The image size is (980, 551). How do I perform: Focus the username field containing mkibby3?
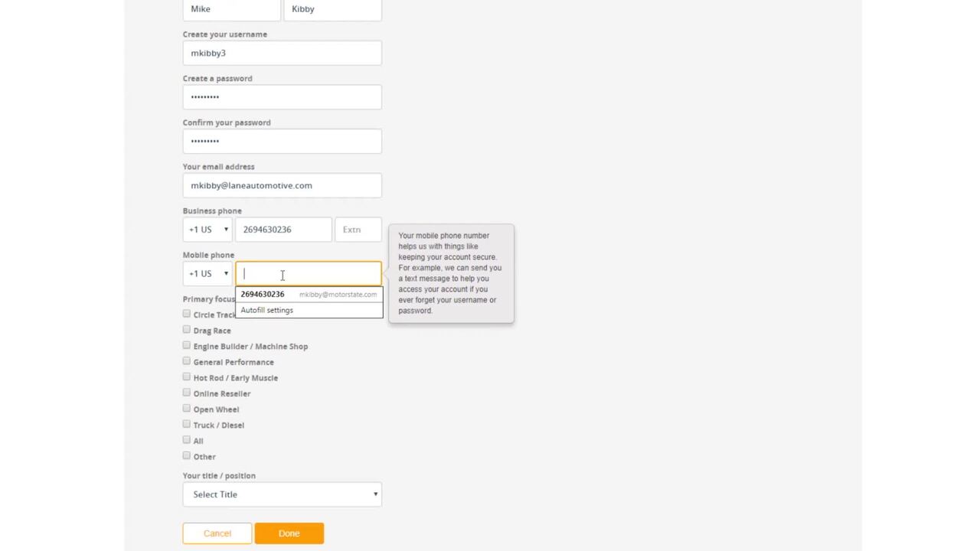click(x=282, y=53)
